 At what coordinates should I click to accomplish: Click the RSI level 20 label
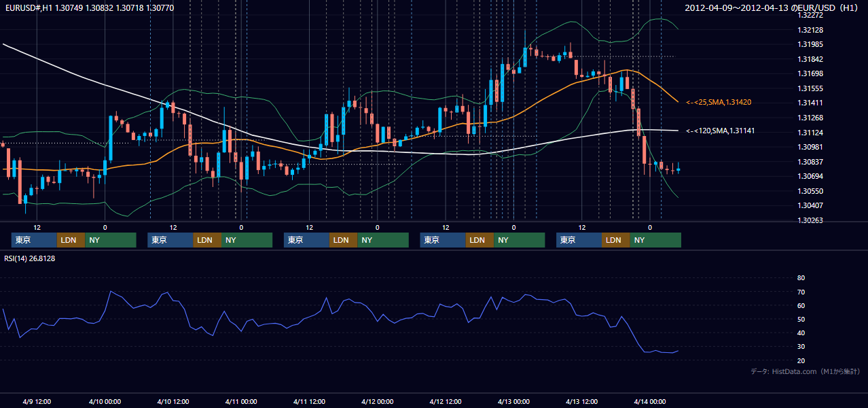(x=801, y=360)
